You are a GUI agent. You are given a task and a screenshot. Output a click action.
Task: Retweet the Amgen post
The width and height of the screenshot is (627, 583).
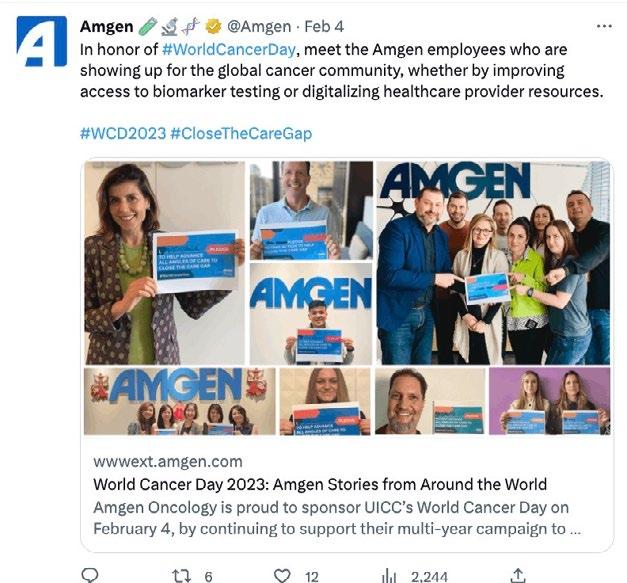[x=181, y=576]
